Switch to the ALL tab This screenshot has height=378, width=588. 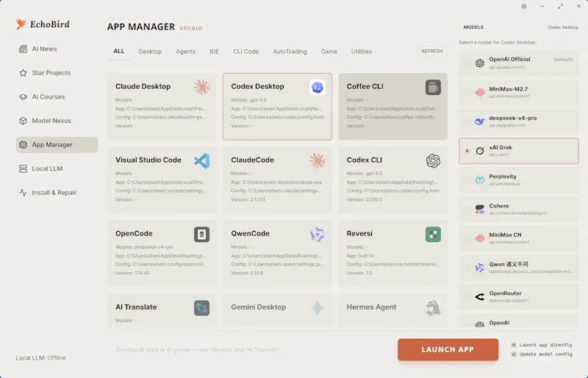pyautogui.click(x=119, y=51)
